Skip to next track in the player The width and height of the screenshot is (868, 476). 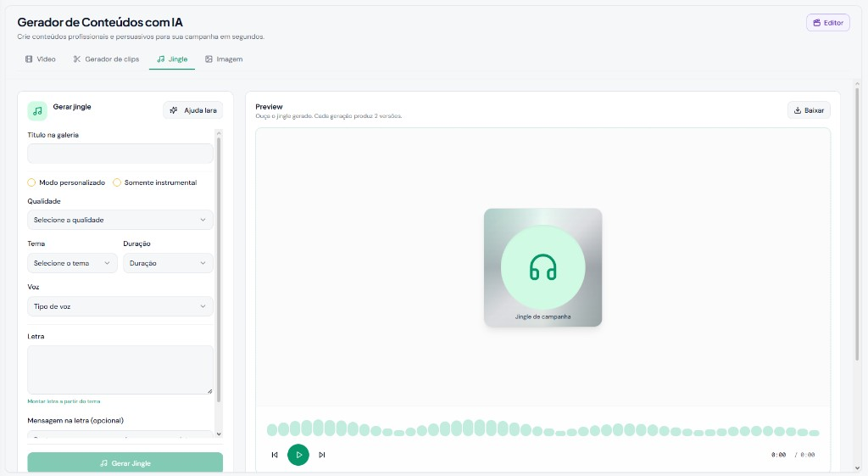(x=322, y=455)
